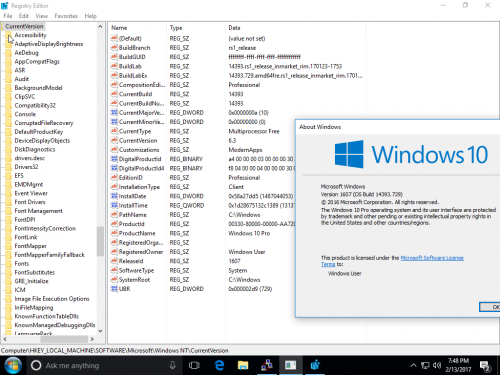Show hidden tray icons chevron

click(x=413, y=365)
